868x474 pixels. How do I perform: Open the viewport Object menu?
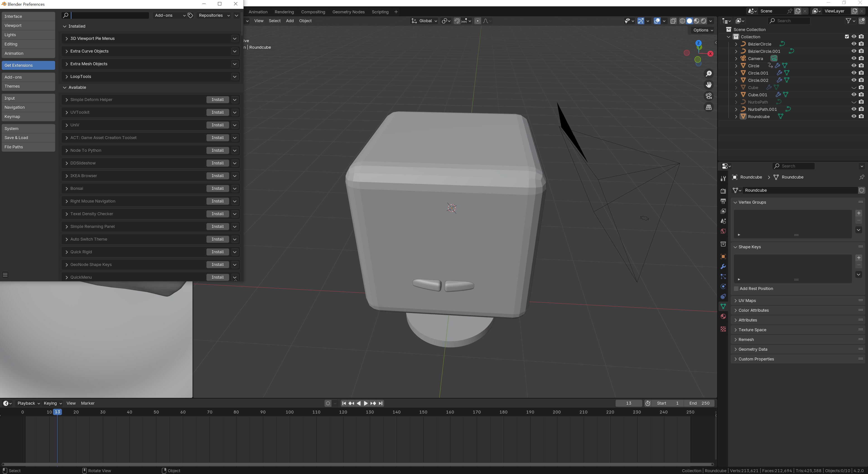click(305, 21)
